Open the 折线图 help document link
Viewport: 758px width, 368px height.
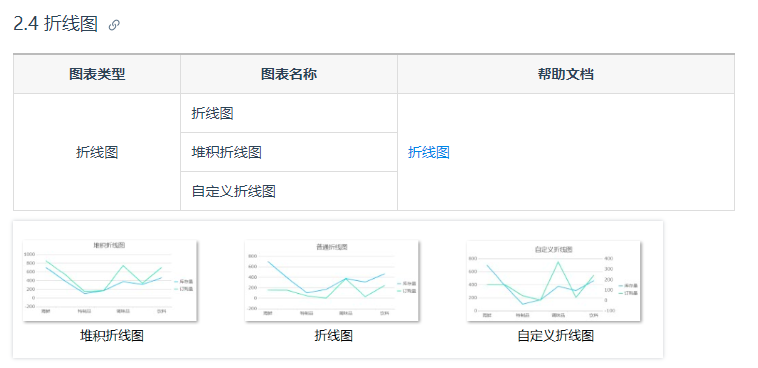429,152
